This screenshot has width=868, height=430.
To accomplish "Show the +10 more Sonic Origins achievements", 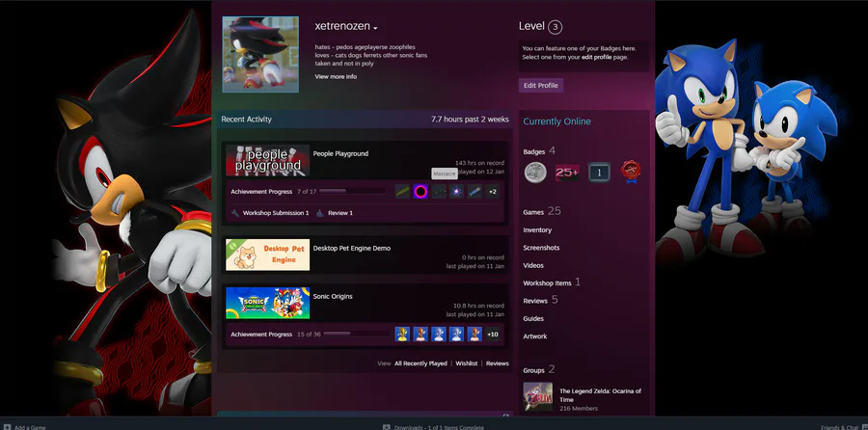I will tap(493, 335).
